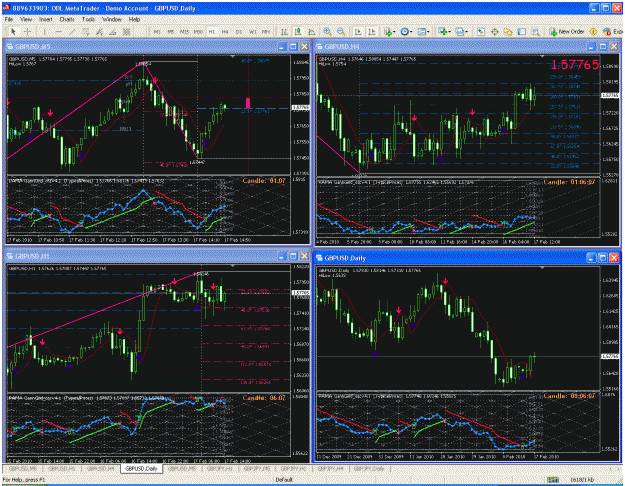Toggle the M15 timeframe button
The width and height of the screenshot is (625, 486).
click(x=184, y=31)
